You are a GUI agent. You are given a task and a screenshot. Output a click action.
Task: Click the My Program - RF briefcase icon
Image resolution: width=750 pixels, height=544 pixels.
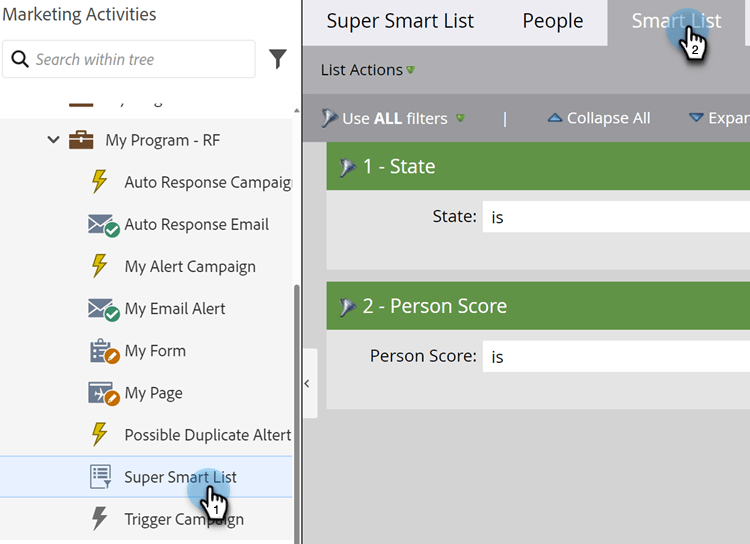[x=81, y=140]
